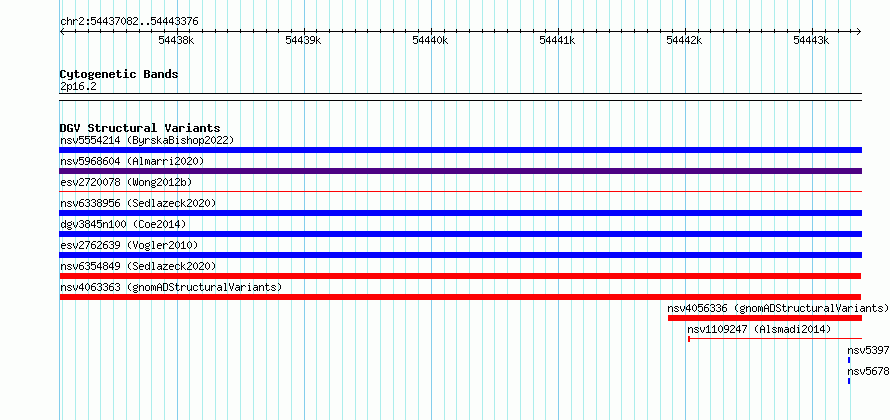Click the nsv1109247 (Alsmadi2014) label
890x420 pixels.
[x=759, y=329]
